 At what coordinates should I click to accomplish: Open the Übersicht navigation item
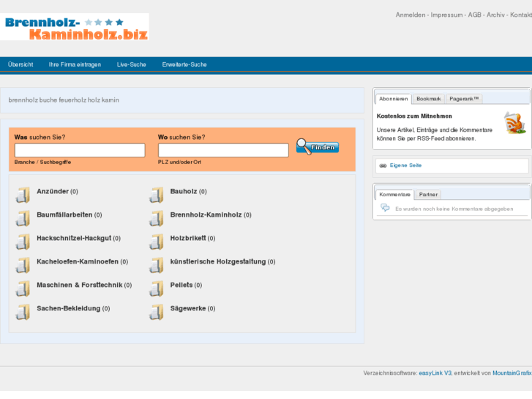(x=20, y=64)
